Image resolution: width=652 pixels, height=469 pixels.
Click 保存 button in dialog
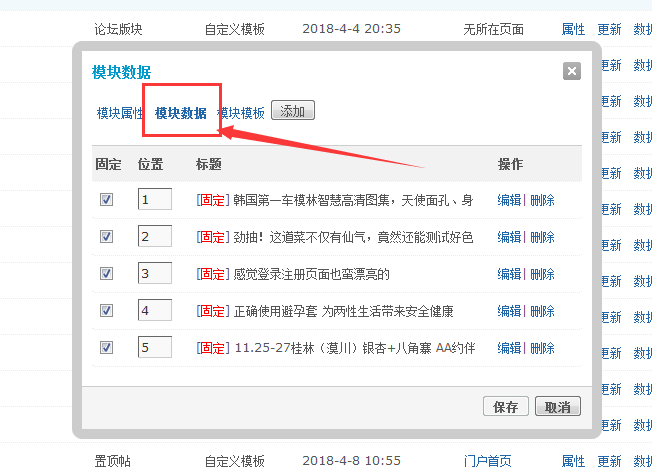click(x=506, y=406)
